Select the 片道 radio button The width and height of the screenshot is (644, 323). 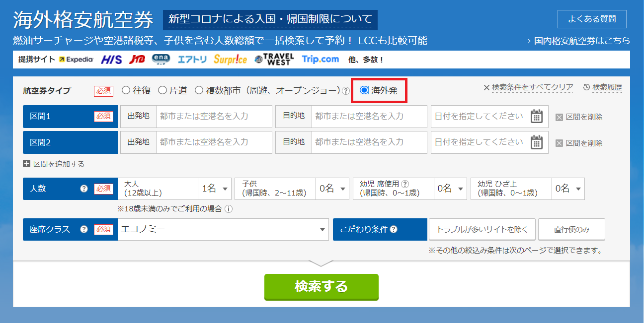pos(162,90)
